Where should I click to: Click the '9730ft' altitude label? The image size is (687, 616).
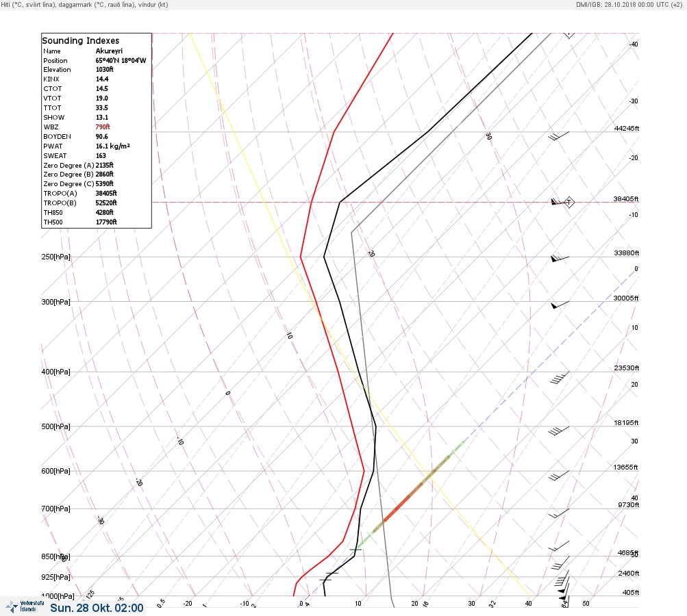(629, 505)
